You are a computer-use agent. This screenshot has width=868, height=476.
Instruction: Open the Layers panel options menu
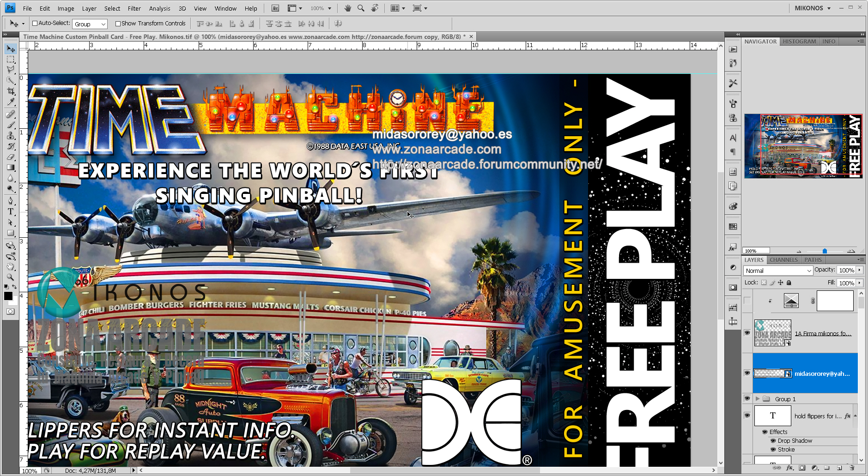[861, 260]
